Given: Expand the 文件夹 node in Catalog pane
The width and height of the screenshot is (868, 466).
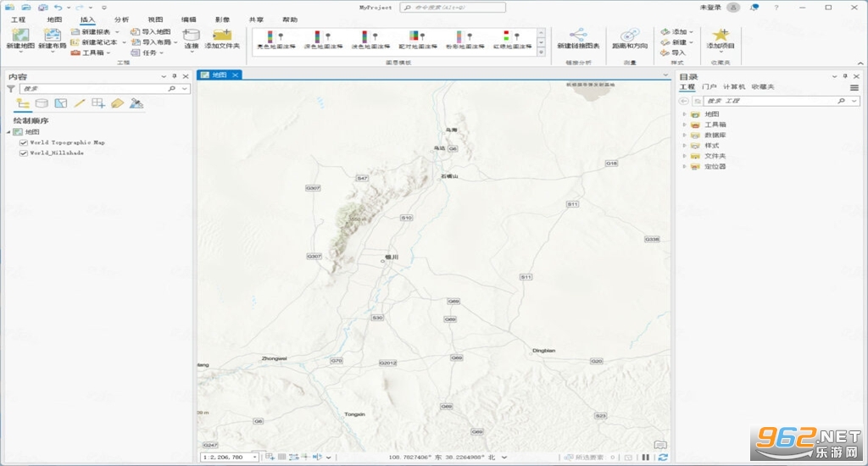Looking at the screenshot, I should coord(684,156).
